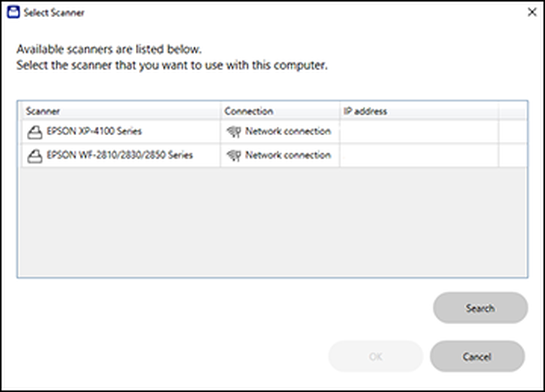Click Network connection text for WF-2810 series
Image resolution: width=545 pixels, height=392 pixels.
(x=288, y=155)
